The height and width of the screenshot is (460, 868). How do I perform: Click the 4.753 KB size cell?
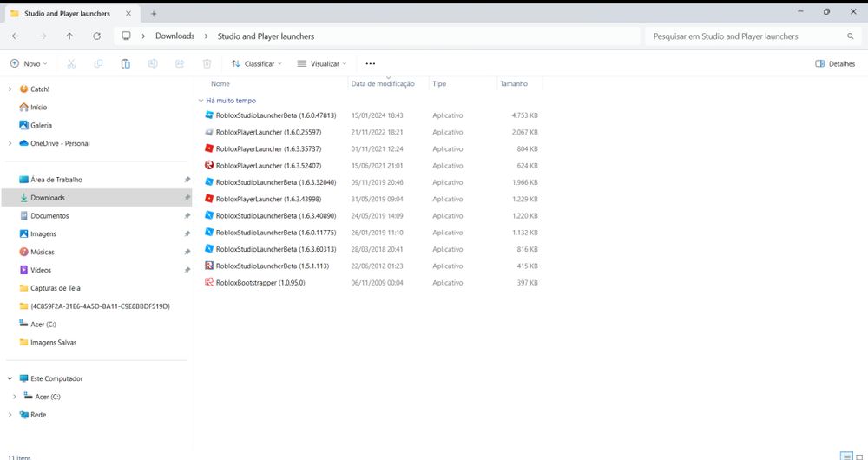click(525, 115)
